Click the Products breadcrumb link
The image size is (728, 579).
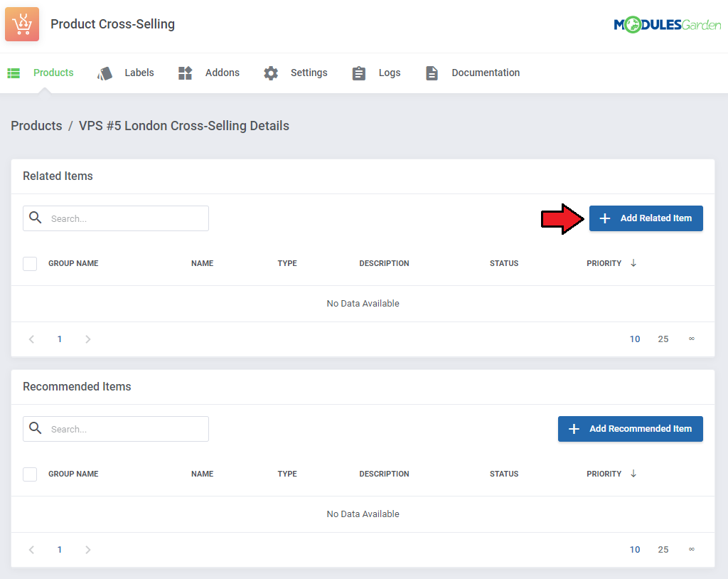coord(36,125)
